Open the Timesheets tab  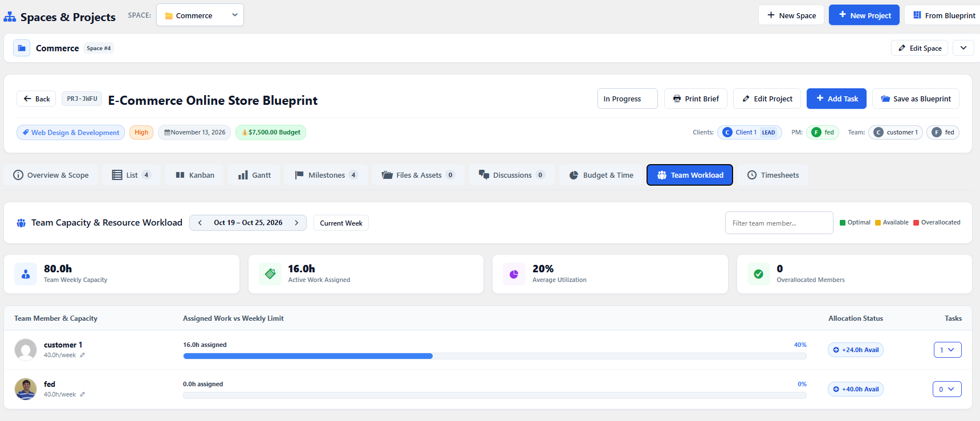773,175
